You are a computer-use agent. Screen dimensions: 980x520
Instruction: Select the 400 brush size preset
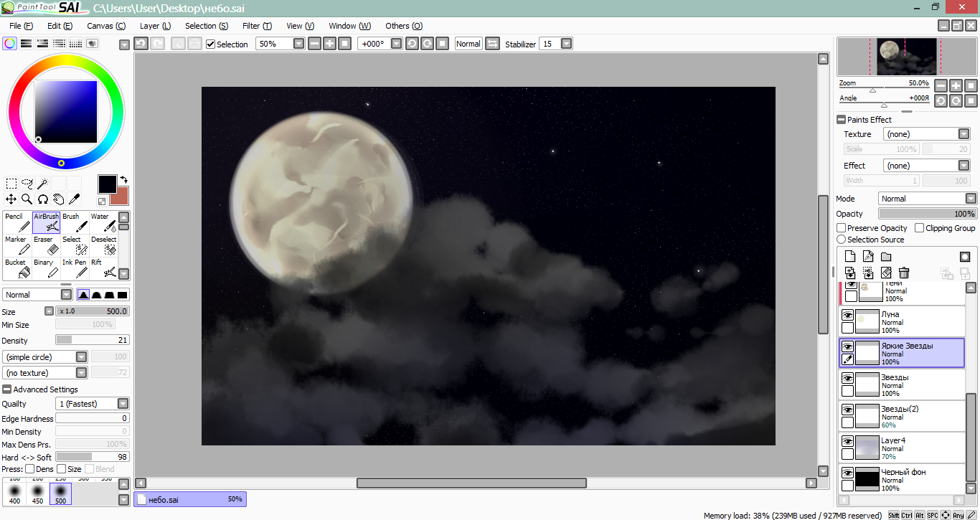[x=14, y=492]
